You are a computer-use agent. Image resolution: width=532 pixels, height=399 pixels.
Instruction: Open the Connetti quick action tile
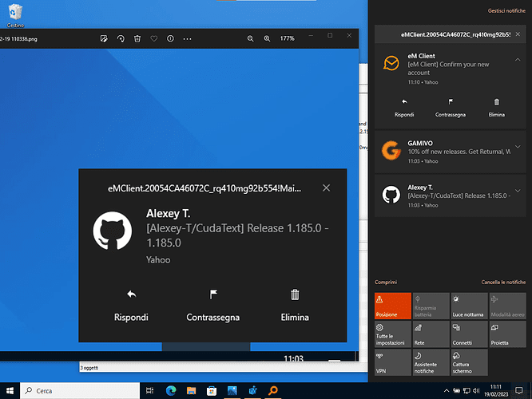click(x=470, y=334)
